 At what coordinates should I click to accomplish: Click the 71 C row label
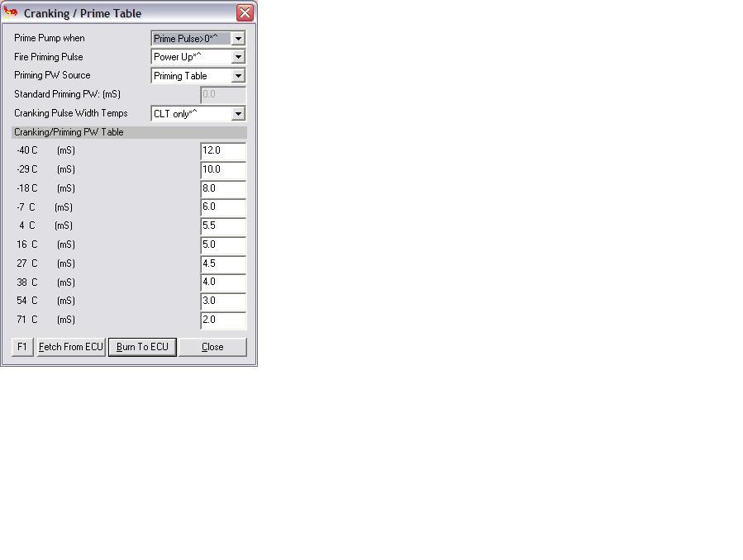tap(45, 320)
